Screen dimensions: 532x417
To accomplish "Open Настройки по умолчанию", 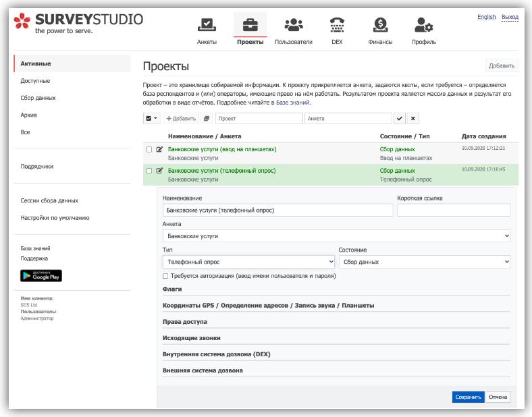I will 55,218.
